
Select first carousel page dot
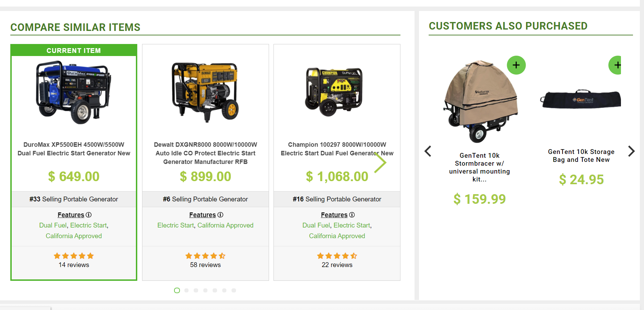coord(177,290)
